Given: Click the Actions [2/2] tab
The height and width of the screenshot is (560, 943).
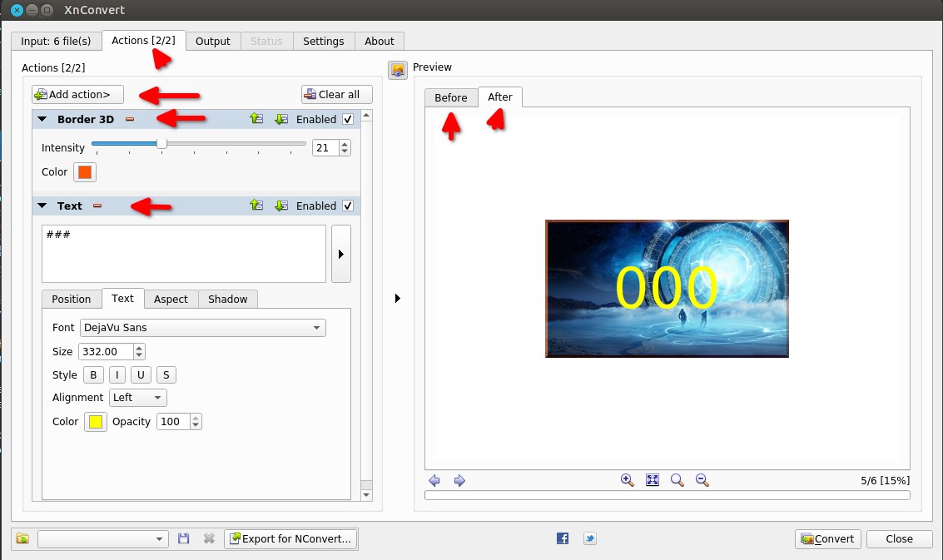Looking at the screenshot, I should [144, 40].
